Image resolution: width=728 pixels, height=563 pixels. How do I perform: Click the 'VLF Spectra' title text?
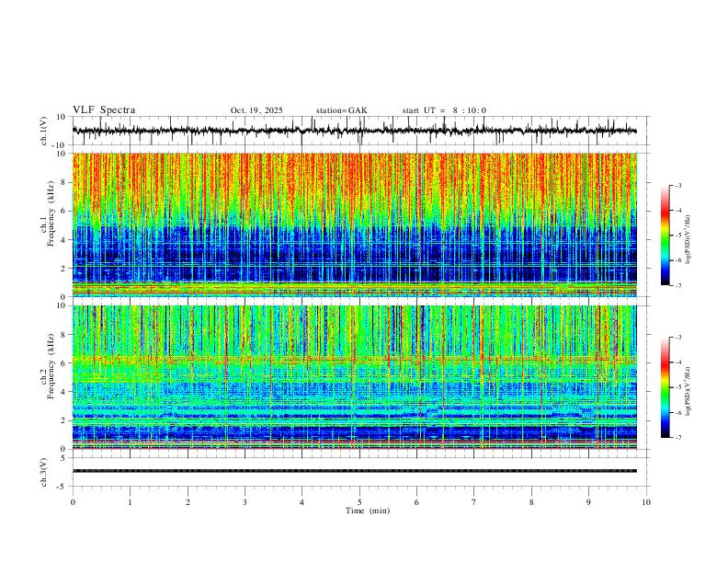(104, 110)
